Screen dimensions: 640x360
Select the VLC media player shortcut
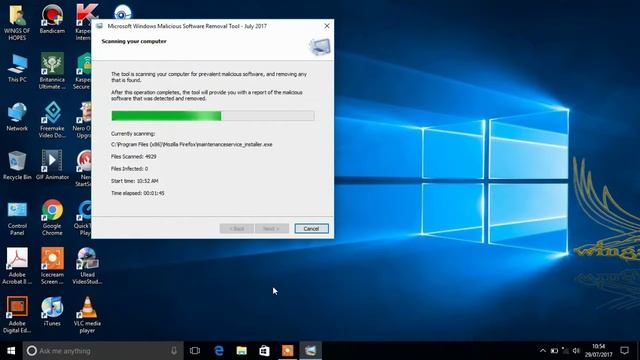point(87,315)
